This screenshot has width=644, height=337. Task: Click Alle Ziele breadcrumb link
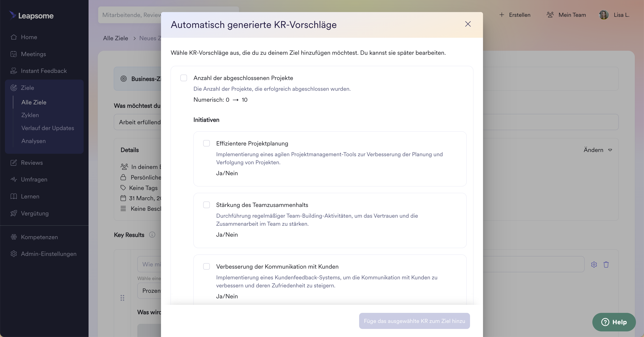tap(116, 38)
